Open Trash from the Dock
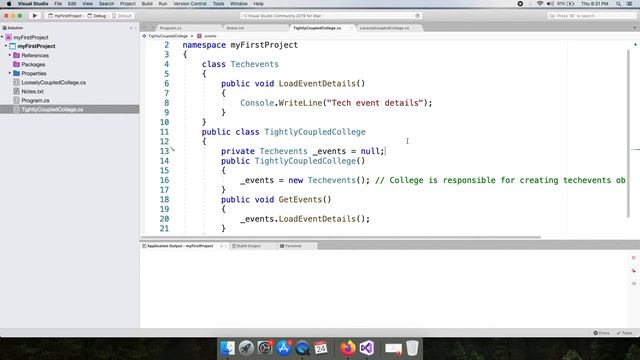The width and height of the screenshot is (640, 360). [412, 348]
